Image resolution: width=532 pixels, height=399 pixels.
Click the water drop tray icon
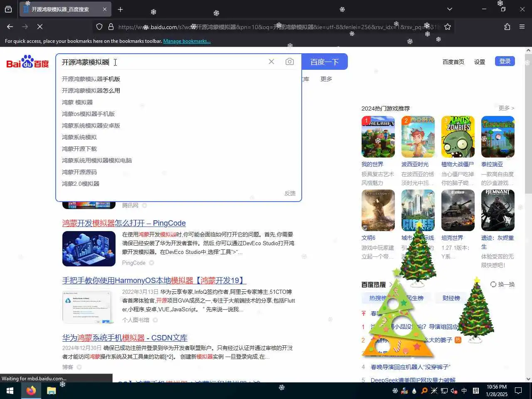tap(414, 391)
